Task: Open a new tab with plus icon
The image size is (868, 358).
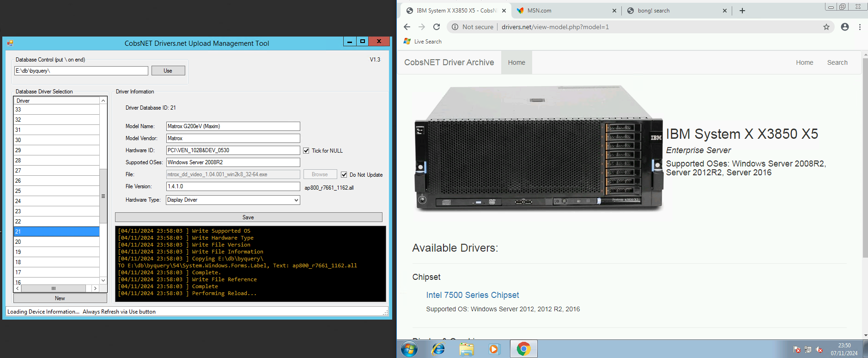Action: (742, 11)
